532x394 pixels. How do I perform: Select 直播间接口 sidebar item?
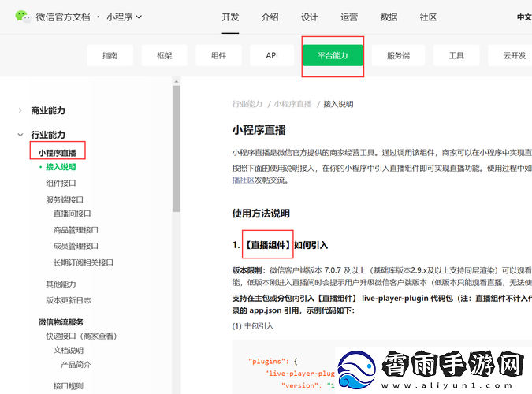[x=72, y=214]
